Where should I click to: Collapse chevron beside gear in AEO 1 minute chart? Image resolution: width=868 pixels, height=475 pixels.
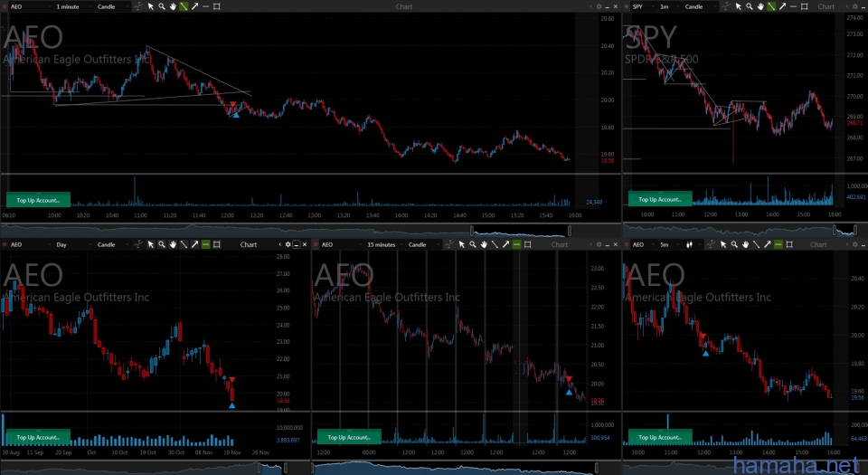[x=591, y=6]
